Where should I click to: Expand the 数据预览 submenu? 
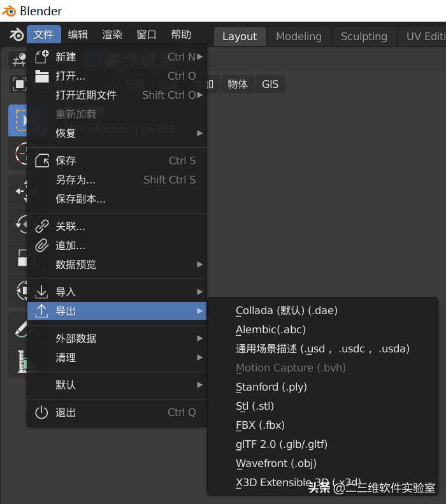(x=117, y=264)
